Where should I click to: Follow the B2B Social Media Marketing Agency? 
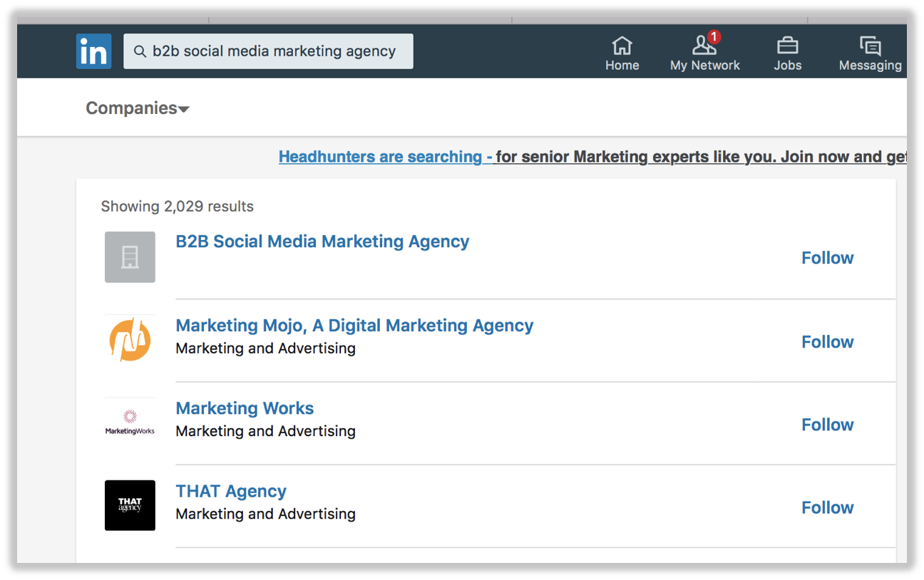point(827,257)
